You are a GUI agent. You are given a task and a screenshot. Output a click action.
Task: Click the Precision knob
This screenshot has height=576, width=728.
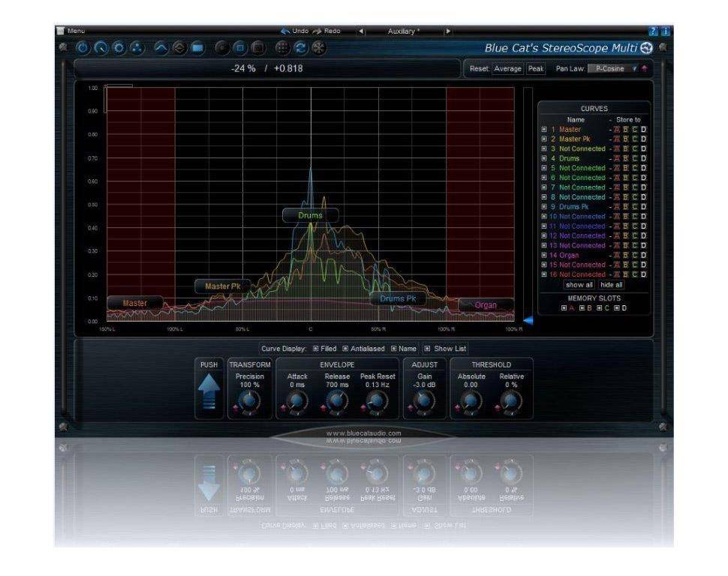click(250, 401)
